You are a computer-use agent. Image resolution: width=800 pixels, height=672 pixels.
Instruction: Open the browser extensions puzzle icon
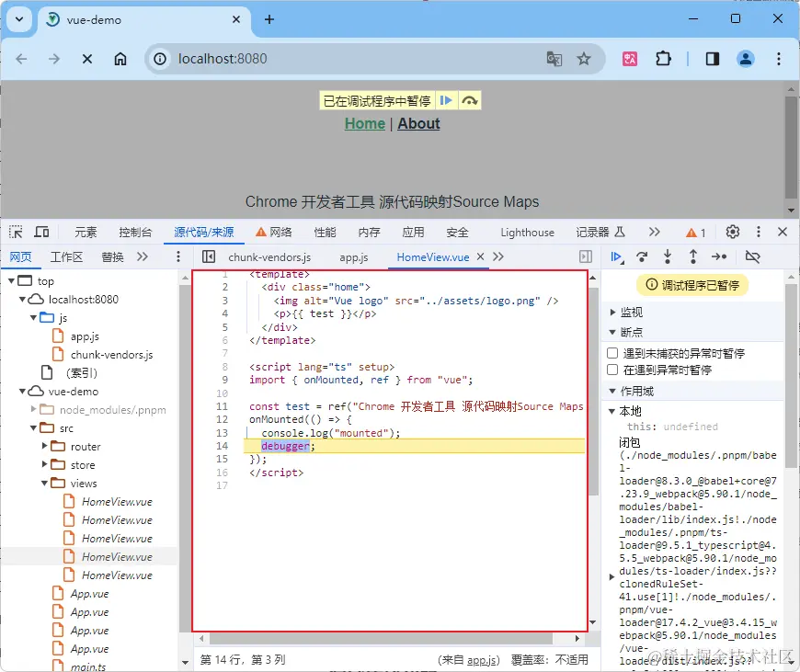[663, 59]
